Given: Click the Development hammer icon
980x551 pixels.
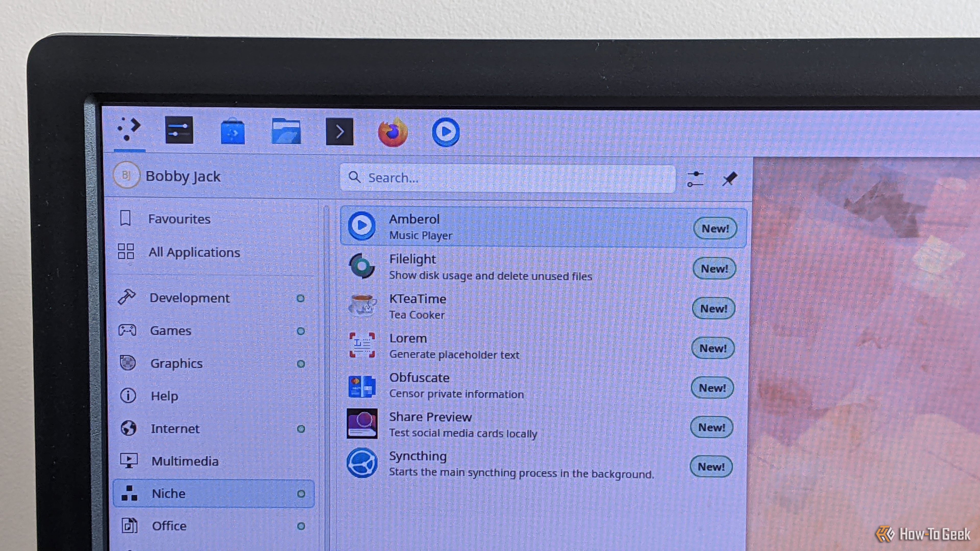Looking at the screenshot, I should pos(127,297).
